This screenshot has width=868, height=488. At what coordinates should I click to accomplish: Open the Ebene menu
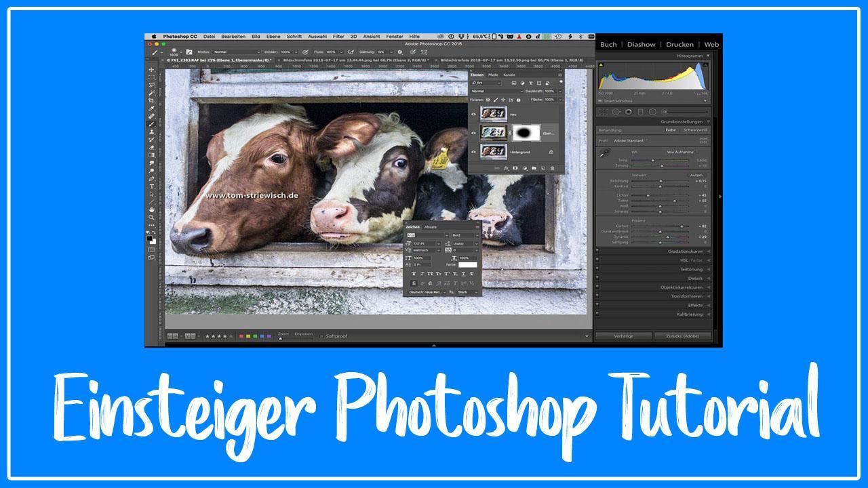pos(273,37)
